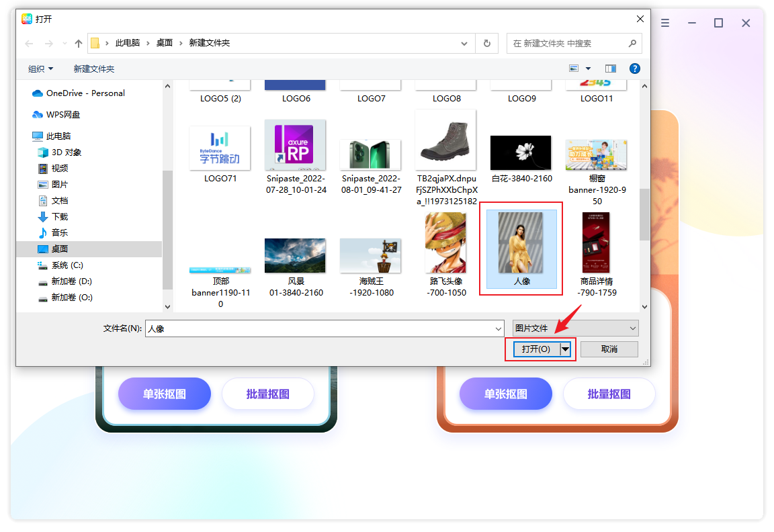Viewport: 774px width, 532px height.
Task: Go up one folder level
Action: (78, 44)
